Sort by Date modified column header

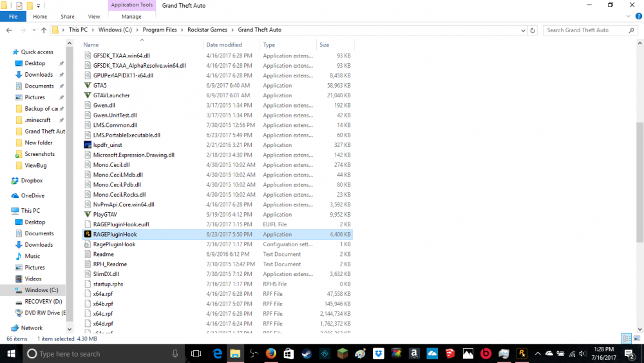[232, 44]
